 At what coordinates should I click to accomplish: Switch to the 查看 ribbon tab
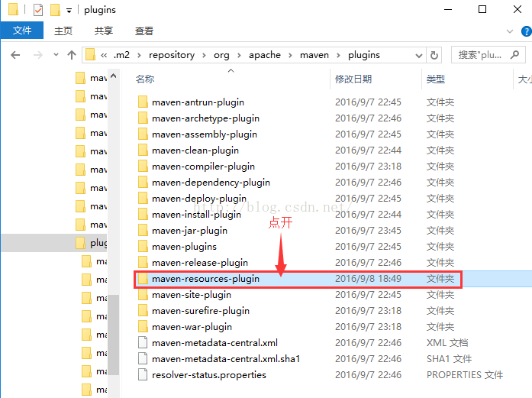click(x=144, y=31)
